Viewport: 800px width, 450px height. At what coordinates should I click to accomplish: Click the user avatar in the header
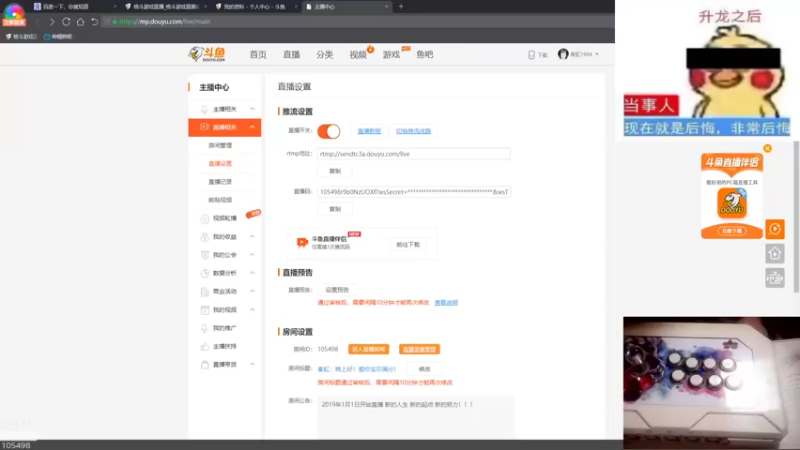coord(563,54)
